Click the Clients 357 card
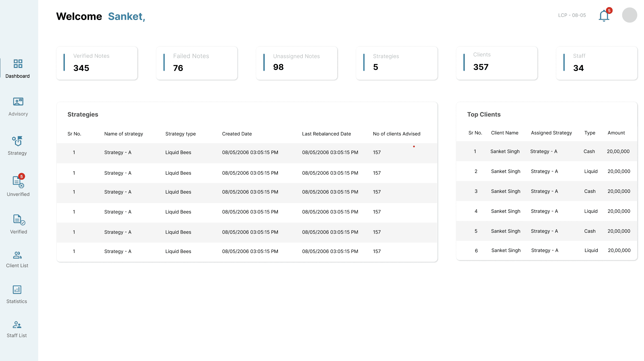Viewport: 644px width, 361px height. click(x=497, y=63)
